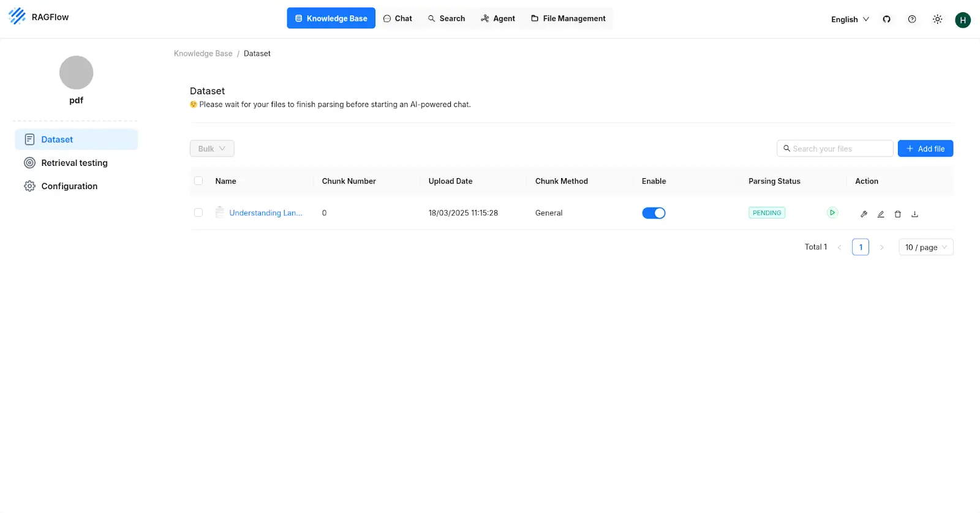The image size is (980, 513).
Task: Toggle the Enable switch for the file
Action: point(654,213)
